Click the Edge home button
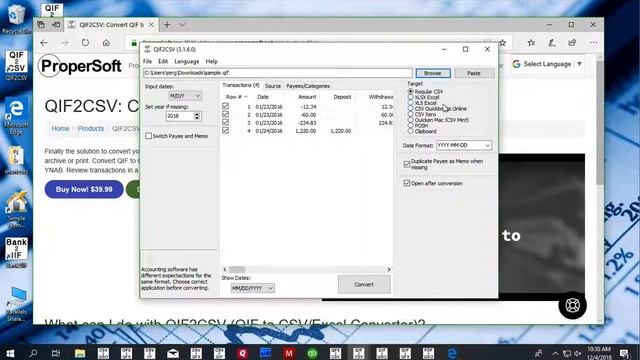The image size is (640, 360). [106, 42]
